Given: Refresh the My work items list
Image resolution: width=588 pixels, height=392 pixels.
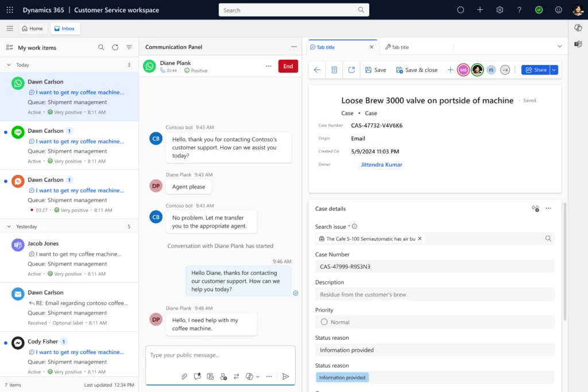Looking at the screenshot, I should click(113, 47).
